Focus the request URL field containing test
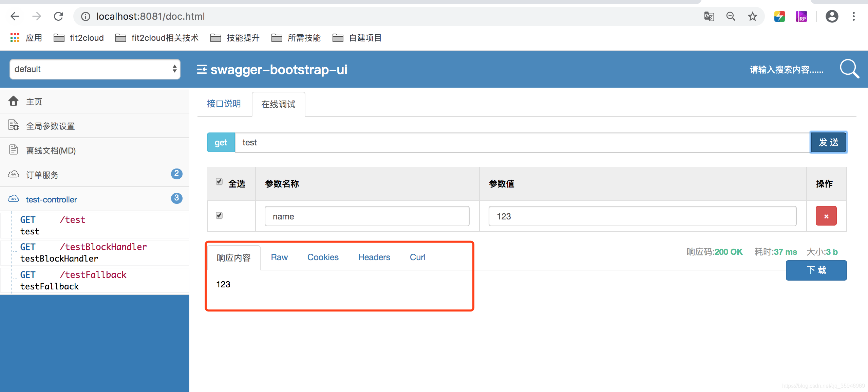The height and width of the screenshot is (392, 868). point(522,142)
